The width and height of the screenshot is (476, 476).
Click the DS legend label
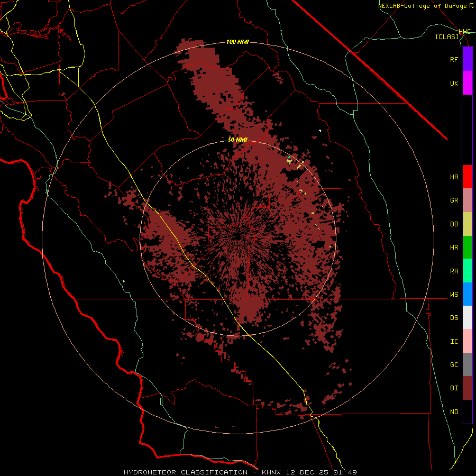pyautogui.click(x=454, y=318)
